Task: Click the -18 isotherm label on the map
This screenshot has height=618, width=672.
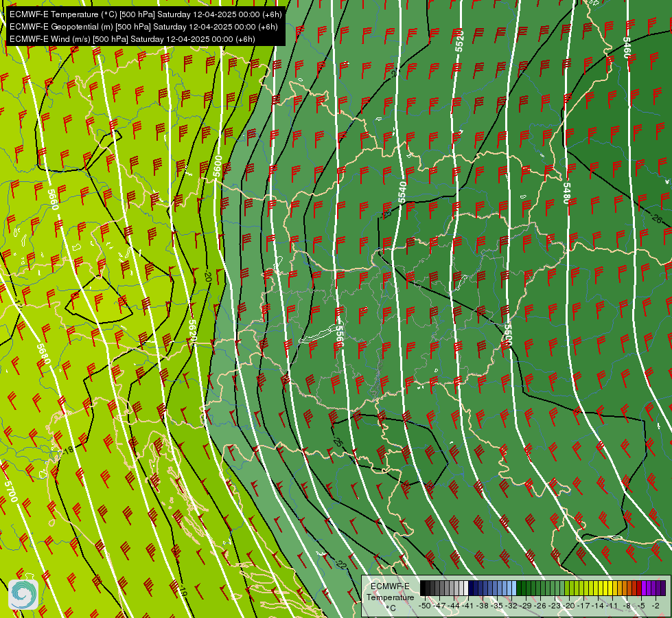Action: point(68,450)
